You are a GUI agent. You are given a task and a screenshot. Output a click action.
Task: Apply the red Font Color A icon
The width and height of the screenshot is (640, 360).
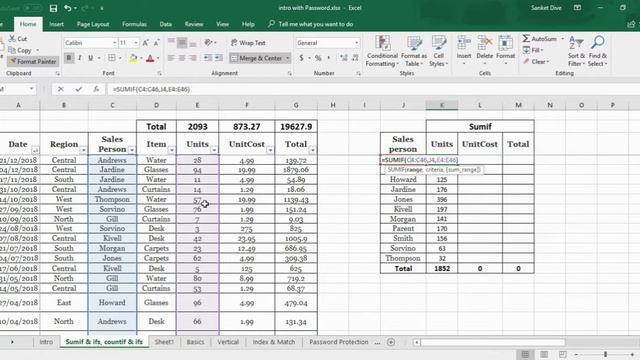[x=150, y=58]
